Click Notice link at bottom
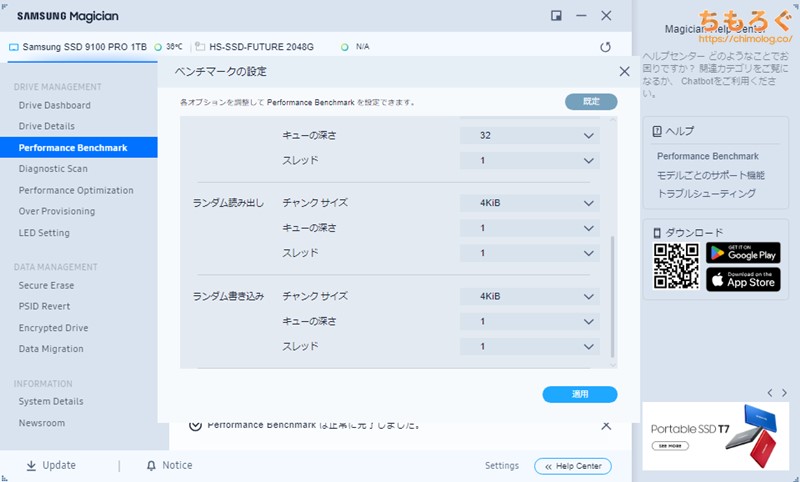 (177, 465)
